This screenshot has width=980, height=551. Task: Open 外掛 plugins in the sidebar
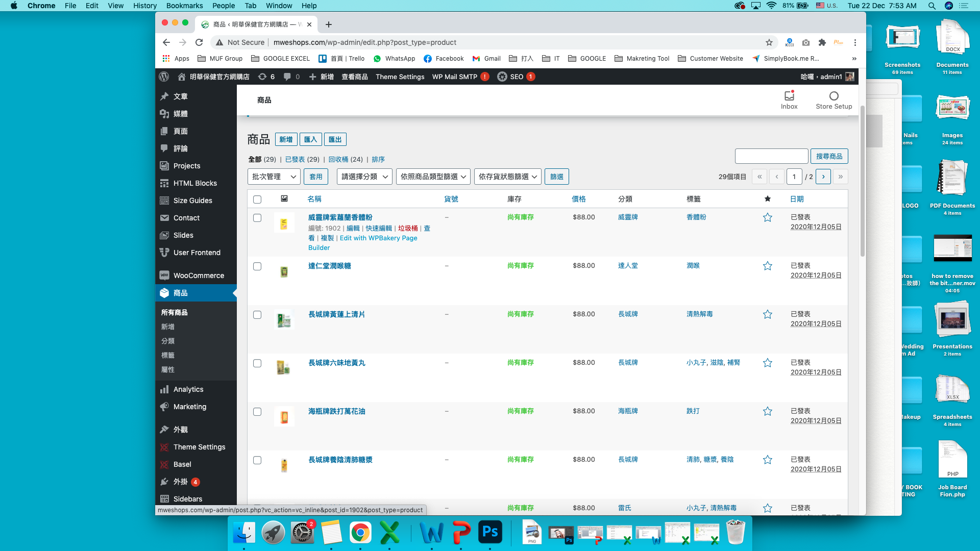[x=196, y=482]
